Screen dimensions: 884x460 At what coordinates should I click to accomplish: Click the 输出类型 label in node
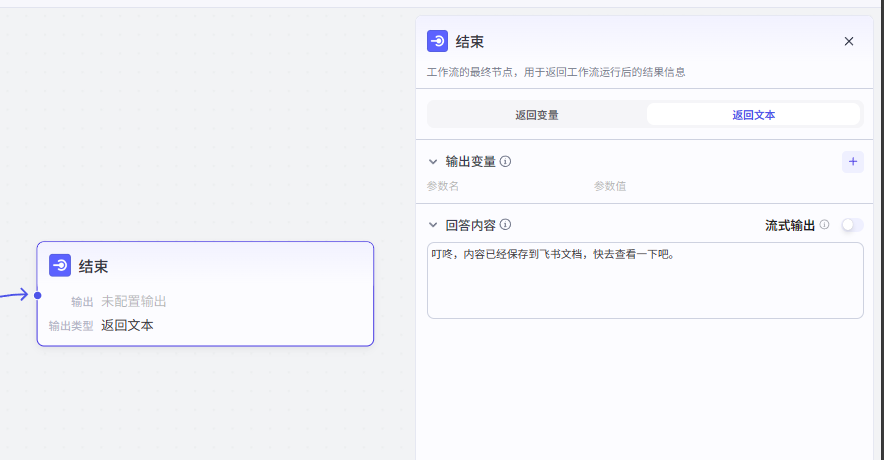click(x=71, y=326)
